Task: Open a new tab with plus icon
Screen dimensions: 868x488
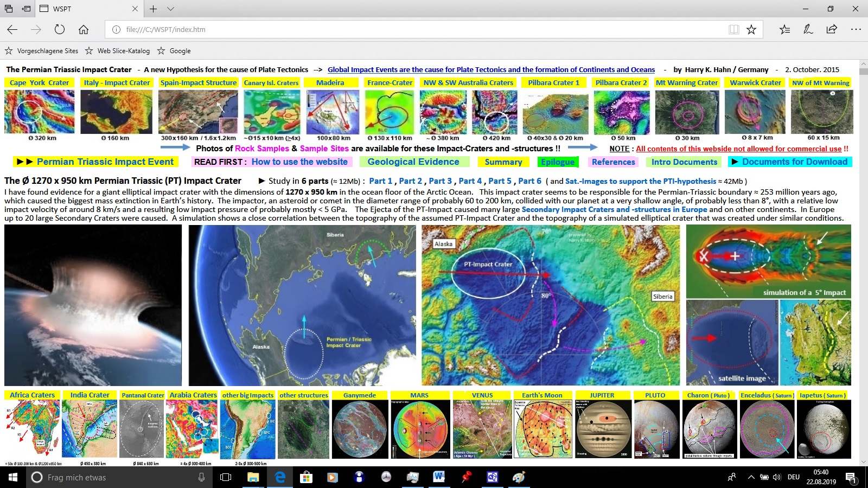Action: [x=154, y=9]
